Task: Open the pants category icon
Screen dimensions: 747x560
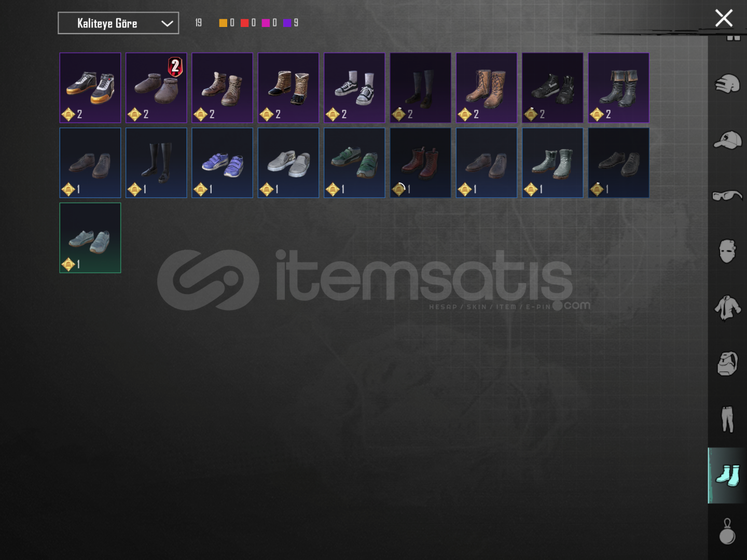Action: point(727,419)
